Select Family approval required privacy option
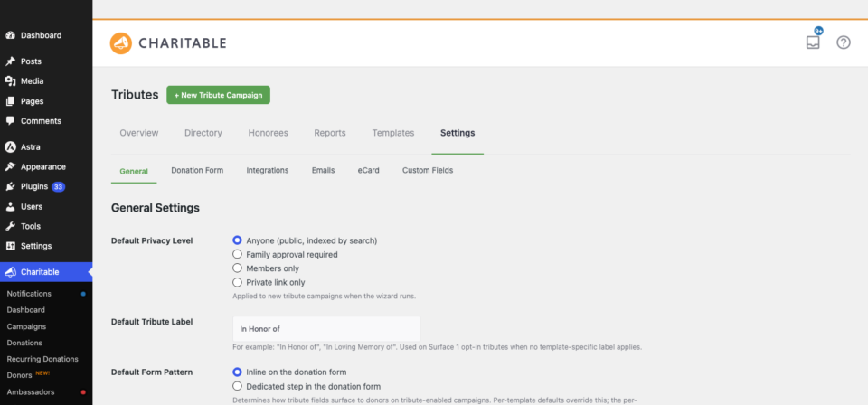This screenshot has width=868, height=405. point(237,255)
